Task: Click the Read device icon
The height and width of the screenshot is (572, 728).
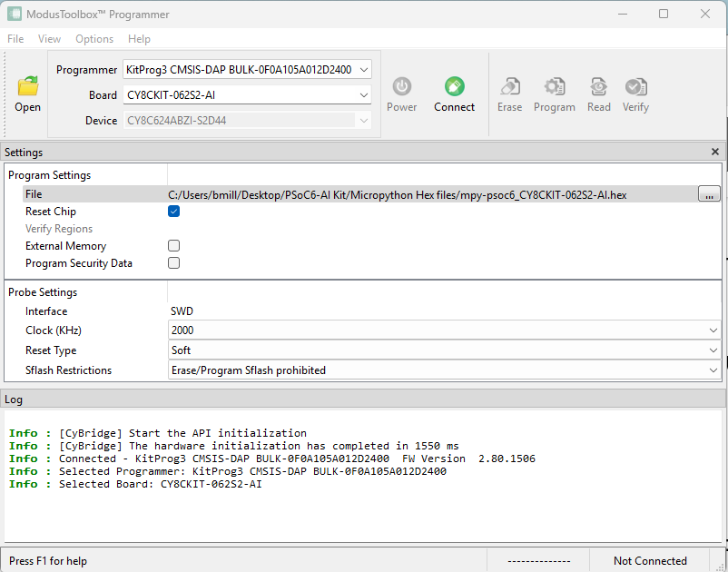Action: coord(598,86)
